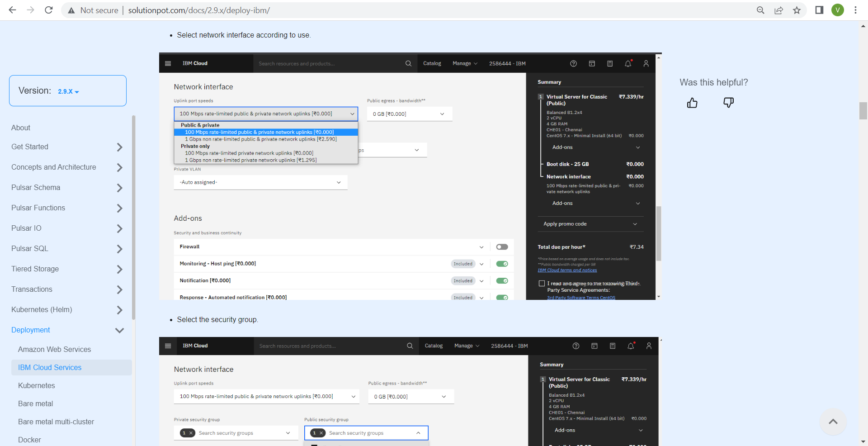
Task: Click cost estimator icon in first IBM Cloud header
Action: pyautogui.click(x=610, y=63)
